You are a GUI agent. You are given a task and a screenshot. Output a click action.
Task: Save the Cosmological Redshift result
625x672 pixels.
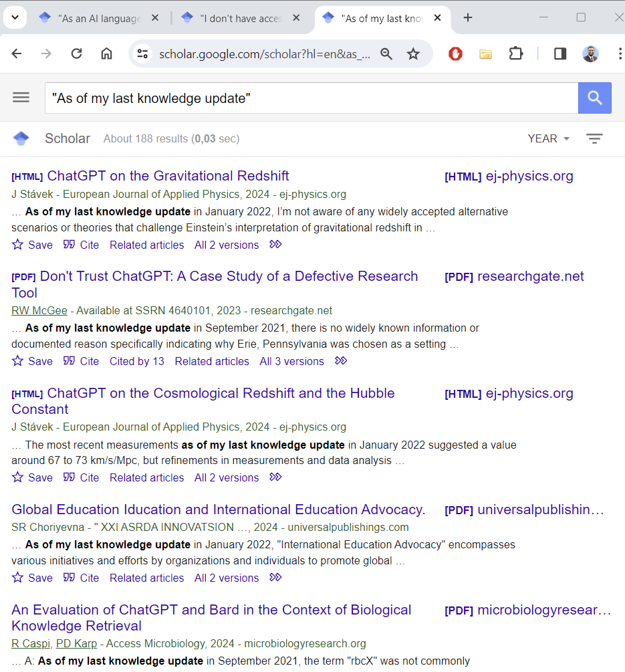32,477
